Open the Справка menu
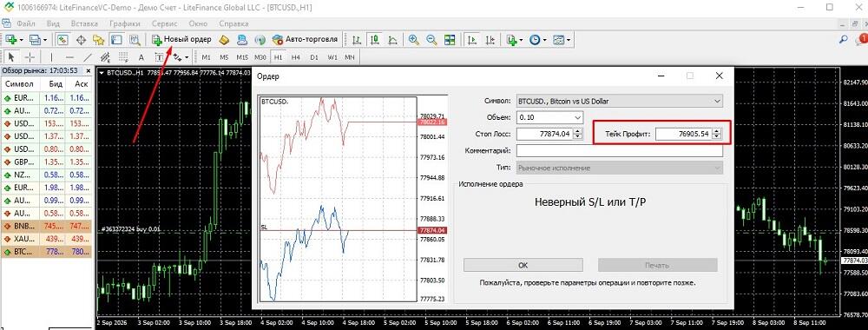The width and height of the screenshot is (868, 330). (x=233, y=23)
